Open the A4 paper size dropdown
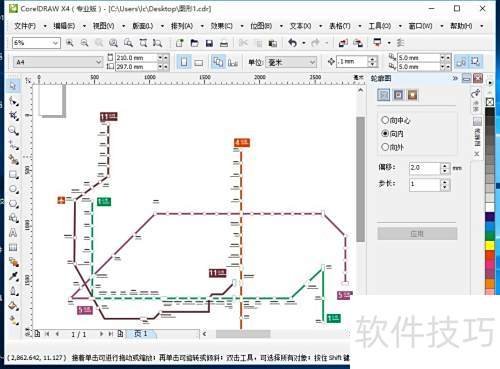 click(98, 62)
